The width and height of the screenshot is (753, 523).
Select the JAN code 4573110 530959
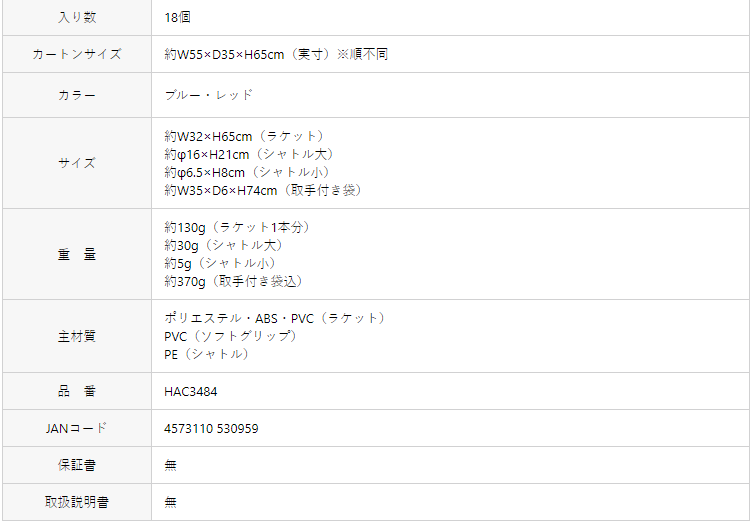211,428
